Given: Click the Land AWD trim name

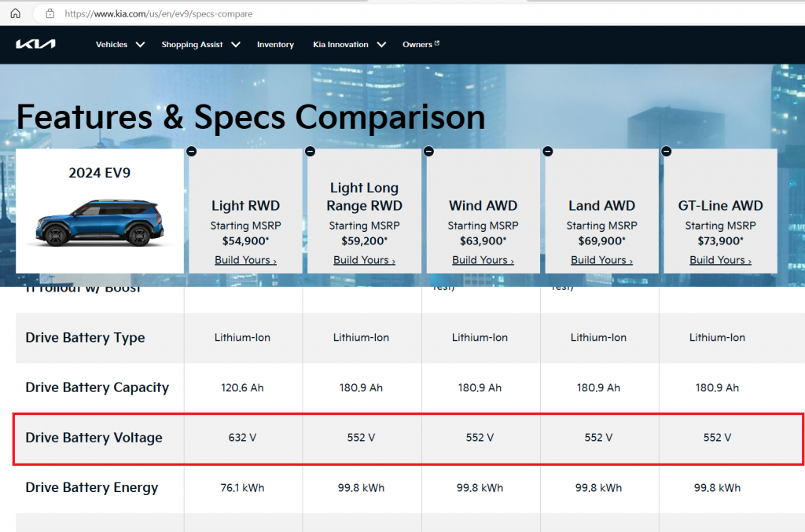Looking at the screenshot, I should [601, 206].
